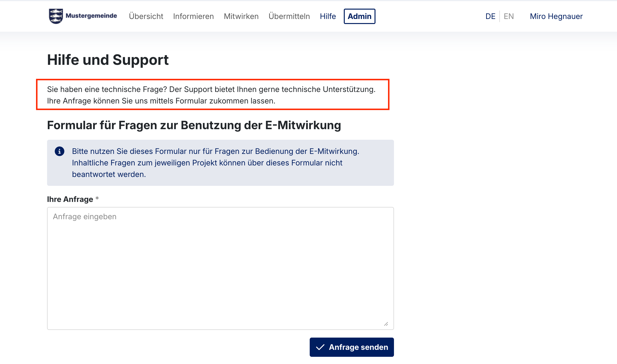Switch language to EN

[509, 16]
